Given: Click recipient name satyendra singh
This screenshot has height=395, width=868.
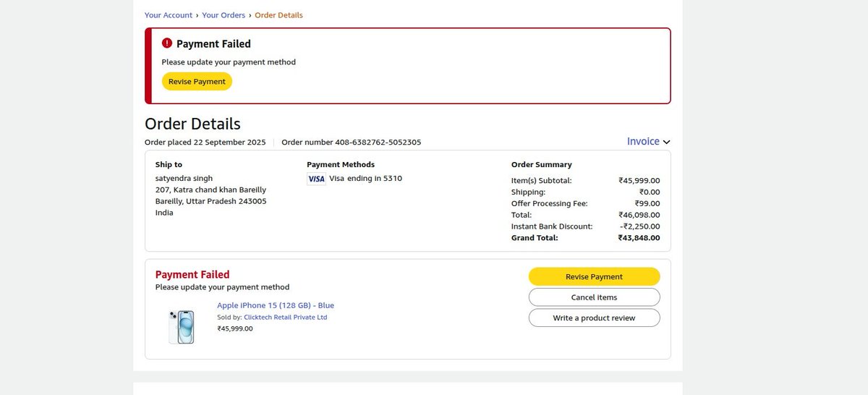Looking at the screenshot, I should pyautogui.click(x=184, y=178).
